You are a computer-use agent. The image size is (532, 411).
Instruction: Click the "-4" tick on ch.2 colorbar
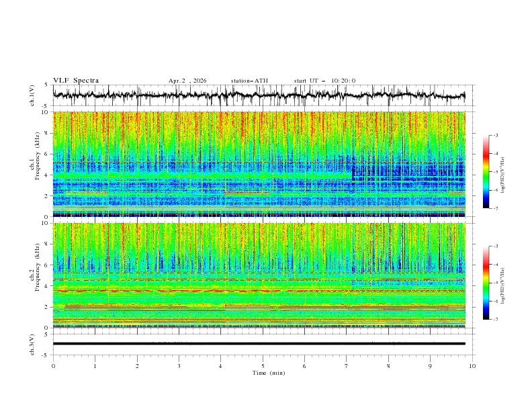[x=495, y=265]
